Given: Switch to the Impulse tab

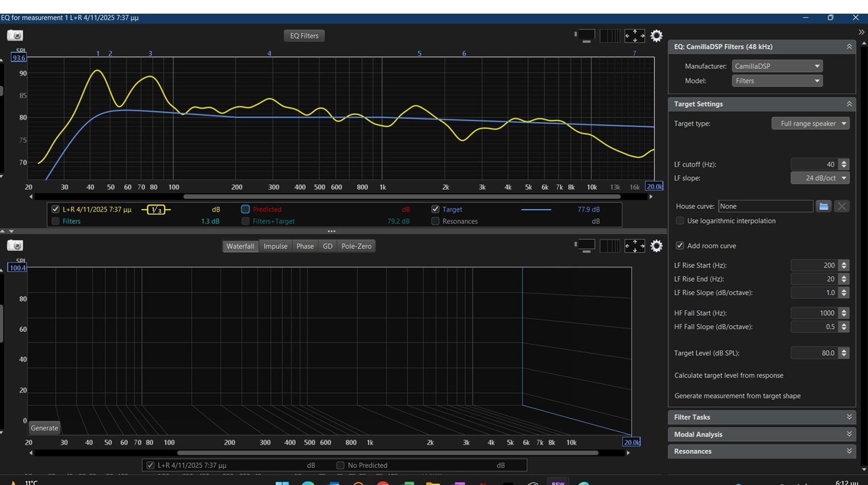Looking at the screenshot, I should click(275, 246).
